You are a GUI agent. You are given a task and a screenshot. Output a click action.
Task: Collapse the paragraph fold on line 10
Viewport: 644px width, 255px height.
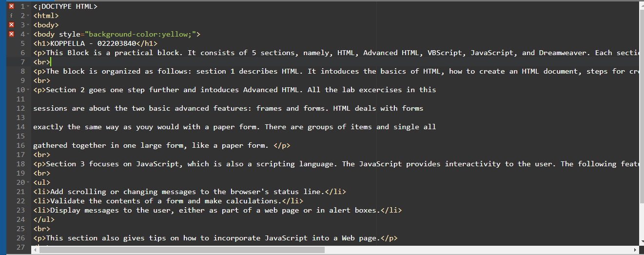coord(28,90)
